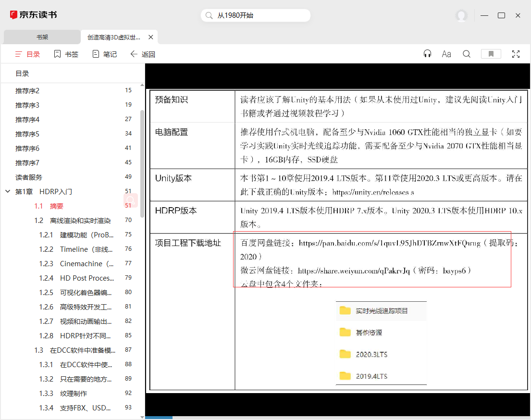
Task: Click the 京东读书 logo
Action: click(x=33, y=15)
